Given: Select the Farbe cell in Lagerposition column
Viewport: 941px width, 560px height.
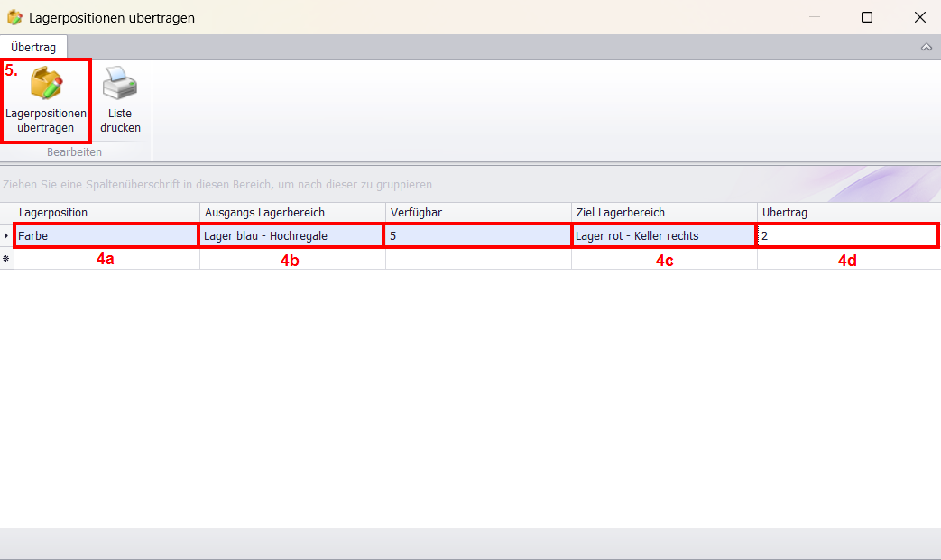Looking at the screenshot, I should pyautogui.click(x=106, y=235).
